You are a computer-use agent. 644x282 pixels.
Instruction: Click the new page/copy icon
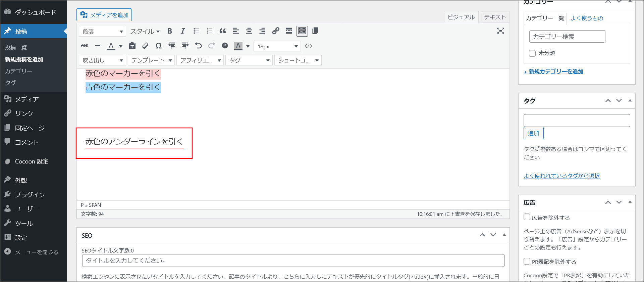(x=315, y=31)
